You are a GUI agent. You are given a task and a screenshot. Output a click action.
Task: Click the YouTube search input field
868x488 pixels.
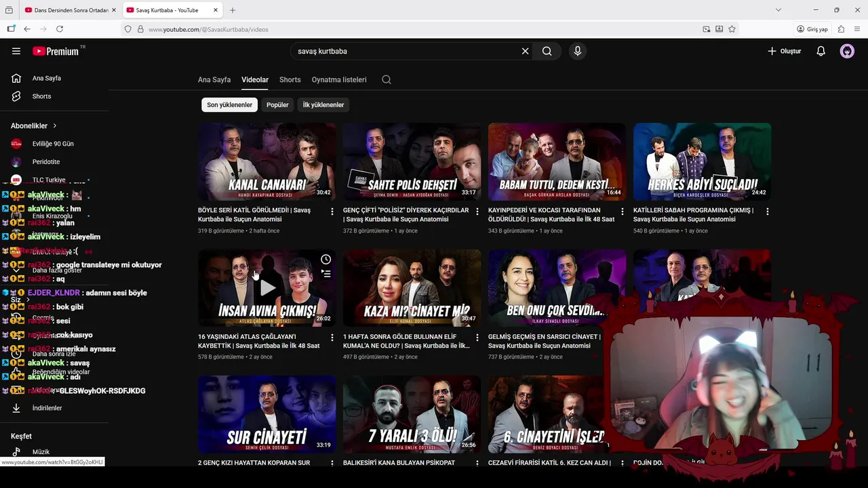coord(406,51)
